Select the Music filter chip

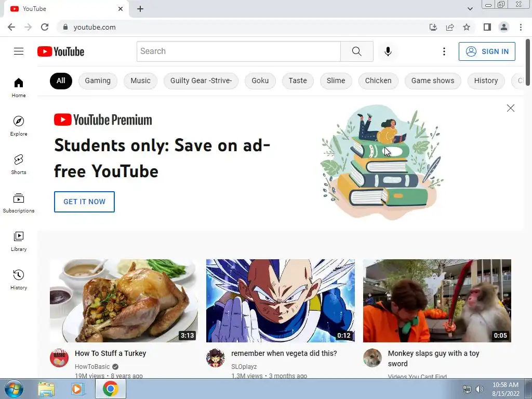tap(140, 81)
